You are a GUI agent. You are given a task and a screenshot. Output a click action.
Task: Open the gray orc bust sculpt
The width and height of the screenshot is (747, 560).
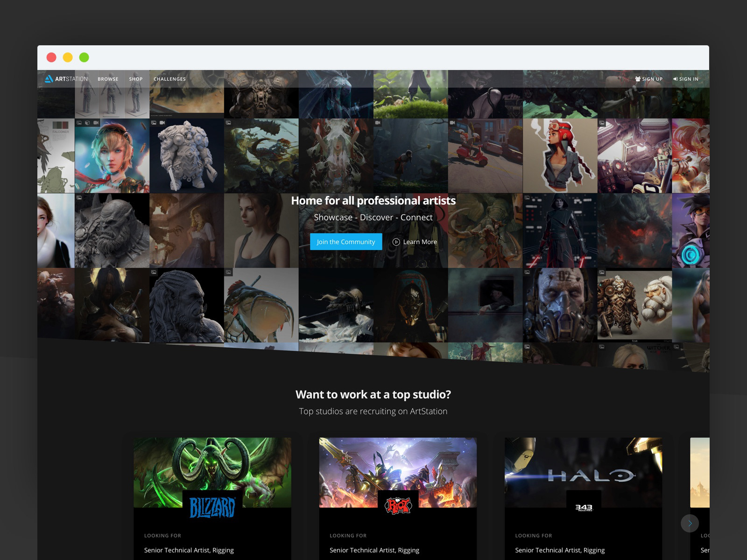coord(112,231)
